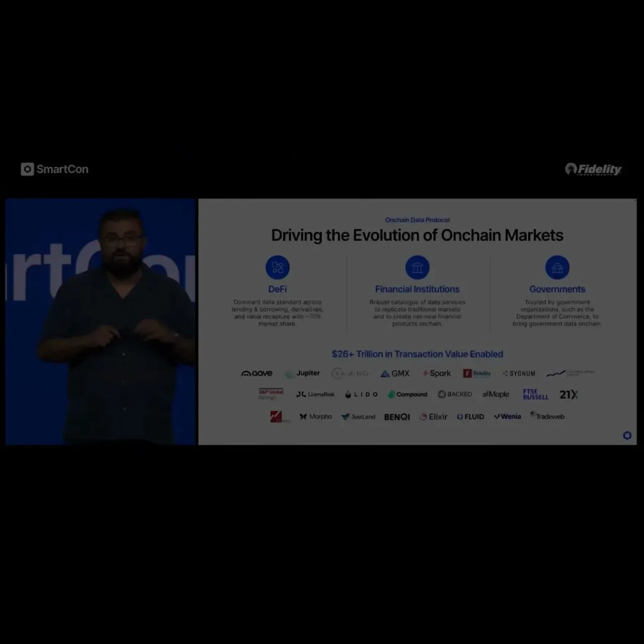Click the Kamino logo

click(350, 373)
